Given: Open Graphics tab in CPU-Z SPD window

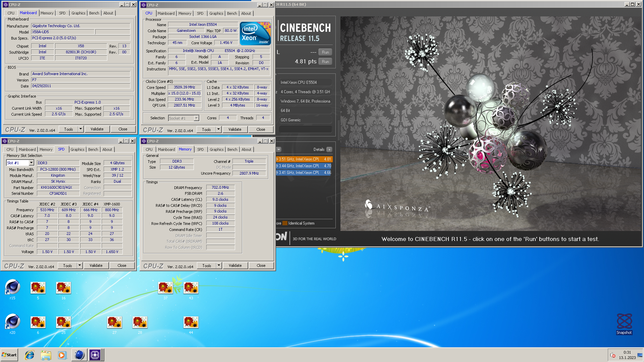Looking at the screenshot, I should pos(77,149).
